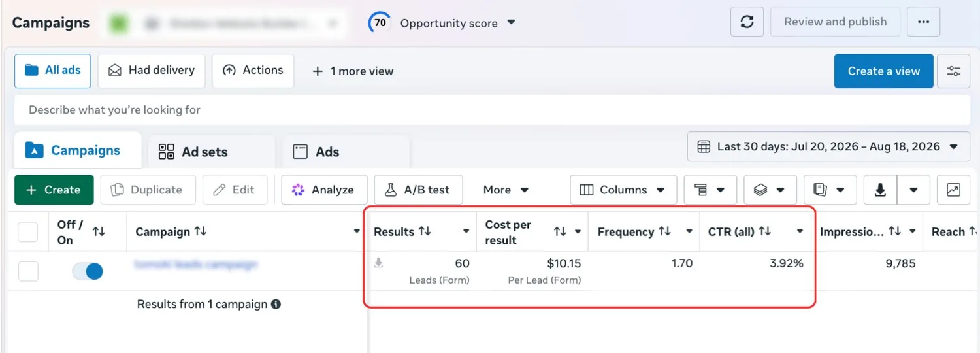Sort by Campaign name arrows

click(201, 231)
